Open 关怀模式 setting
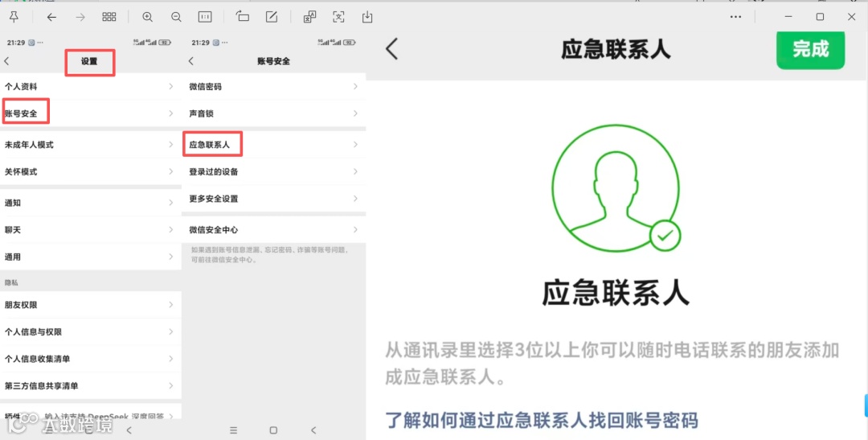The height and width of the screenshot is (440, 868). coord(91,172)
